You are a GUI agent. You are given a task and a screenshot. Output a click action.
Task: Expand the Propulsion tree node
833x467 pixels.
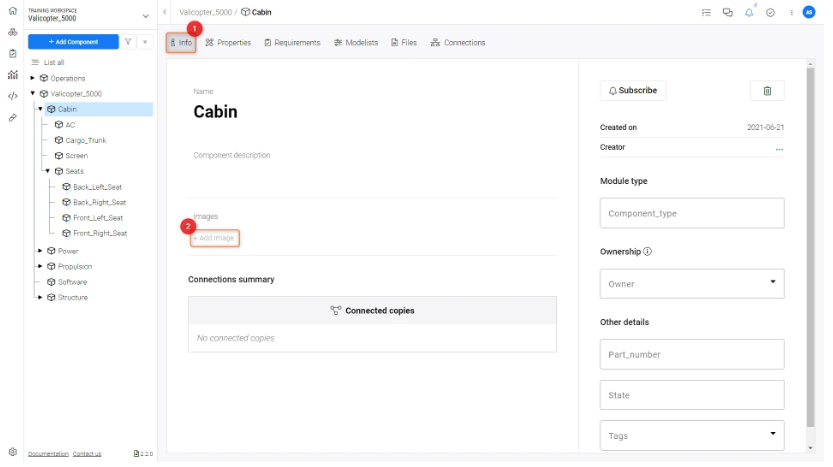pyautogui.click(x=39, y=267)
